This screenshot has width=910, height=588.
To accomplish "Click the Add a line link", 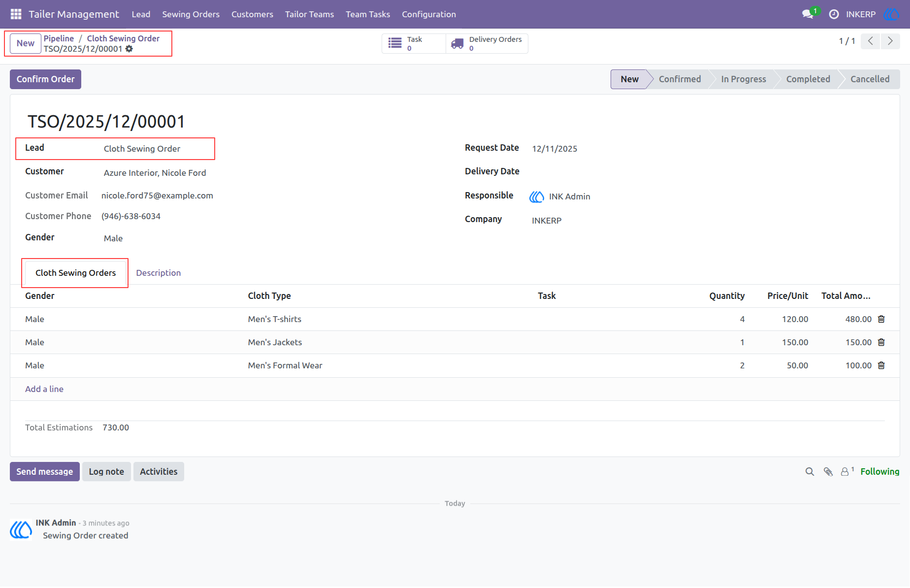I will (44, 389).
